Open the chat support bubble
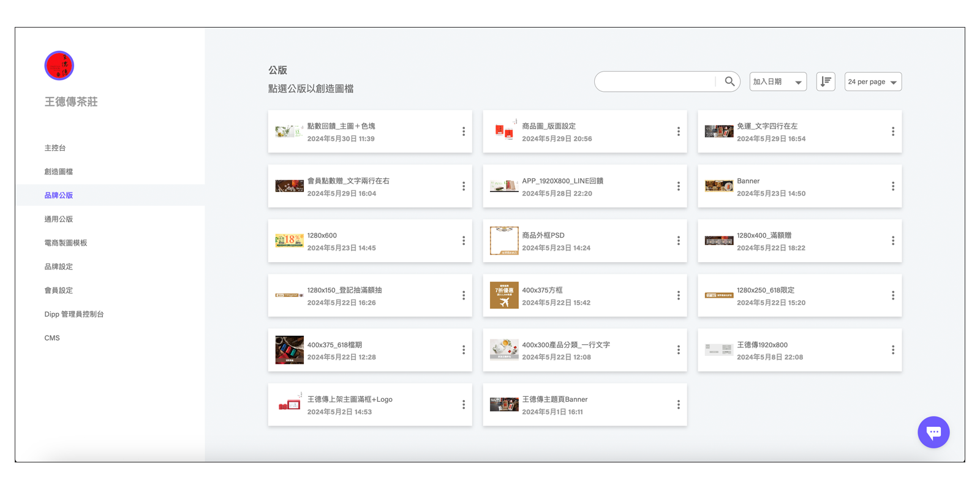Screen dimensions: 980x490 [x=933, y=432]
